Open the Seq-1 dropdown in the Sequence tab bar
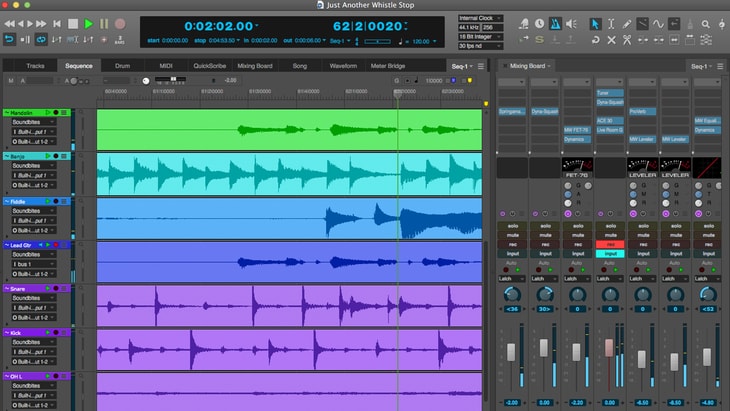 (462, 66)
